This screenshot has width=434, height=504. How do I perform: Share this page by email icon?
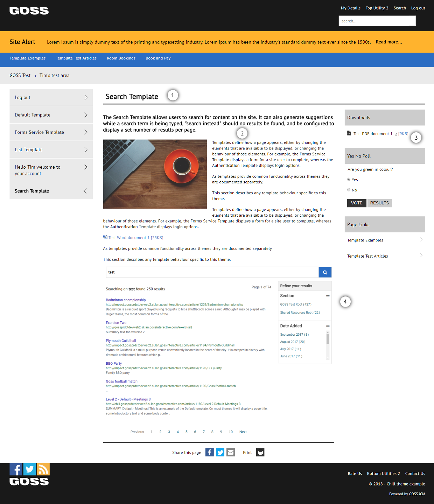[231, 452]
